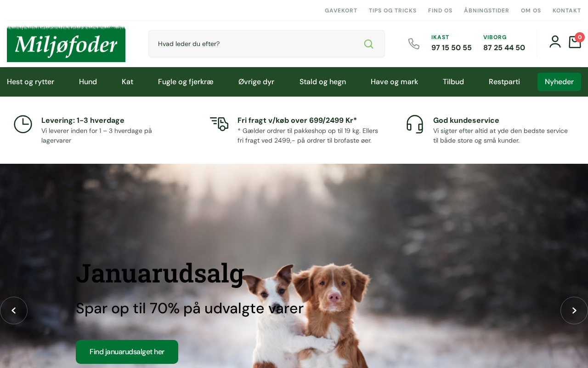Click the Miljøfoder logo
The height and width of the screenshot is (368, 588).
(x=66, y=44)
